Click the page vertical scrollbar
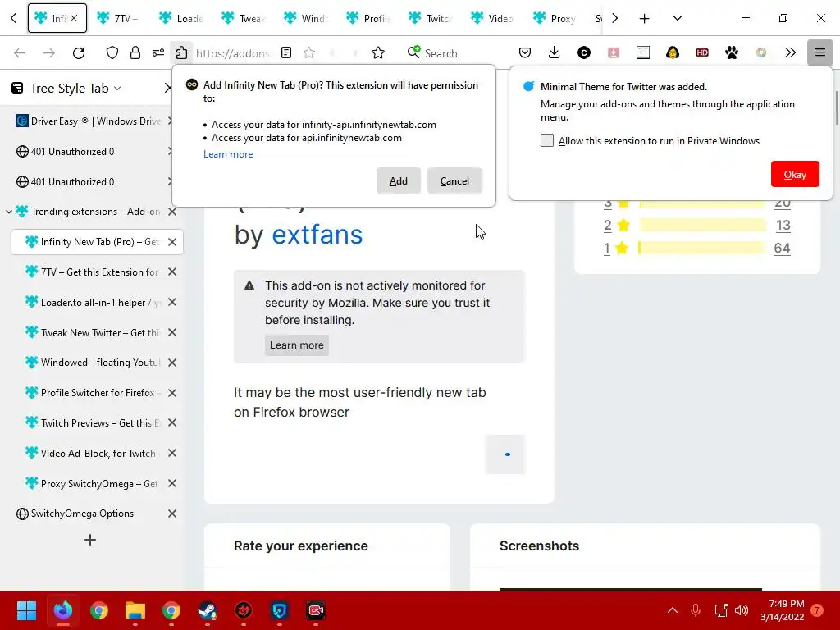The image size is (840, 630). pos(836,107)
